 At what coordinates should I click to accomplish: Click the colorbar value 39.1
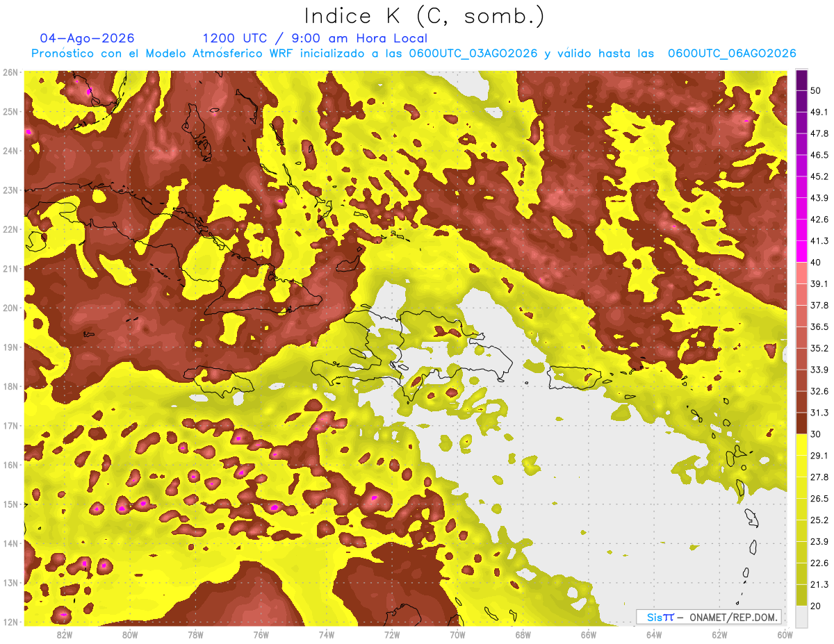pos(819,284)
